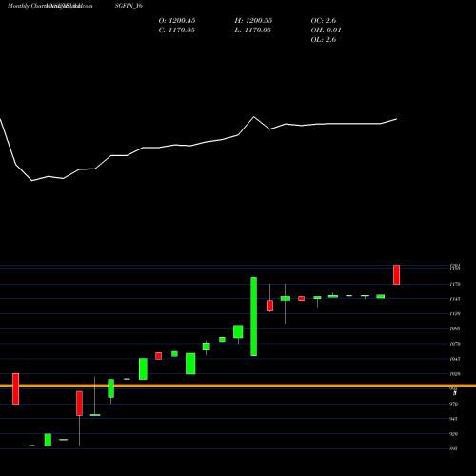476x476 pixels.
Task: Click the 920 price axis label
Action: pos(454,434)
